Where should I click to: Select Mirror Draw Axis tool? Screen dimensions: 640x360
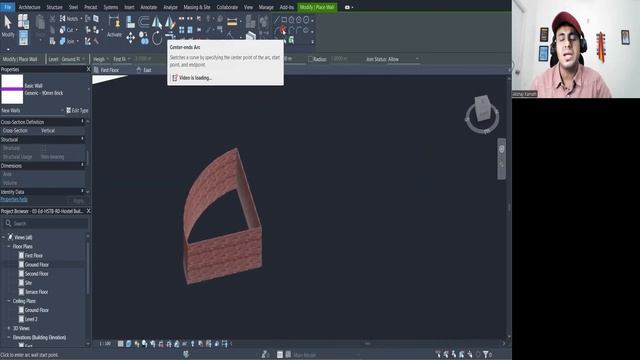[170, 22]
